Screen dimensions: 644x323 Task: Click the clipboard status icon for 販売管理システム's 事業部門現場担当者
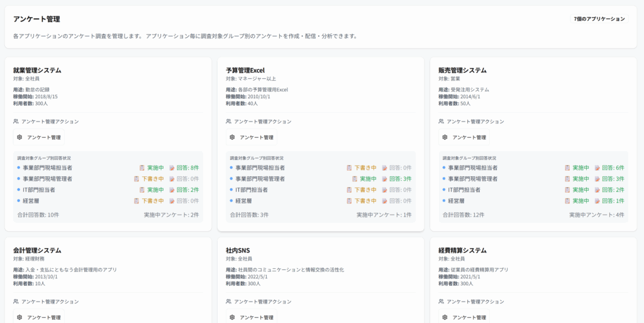click(567, 168)
